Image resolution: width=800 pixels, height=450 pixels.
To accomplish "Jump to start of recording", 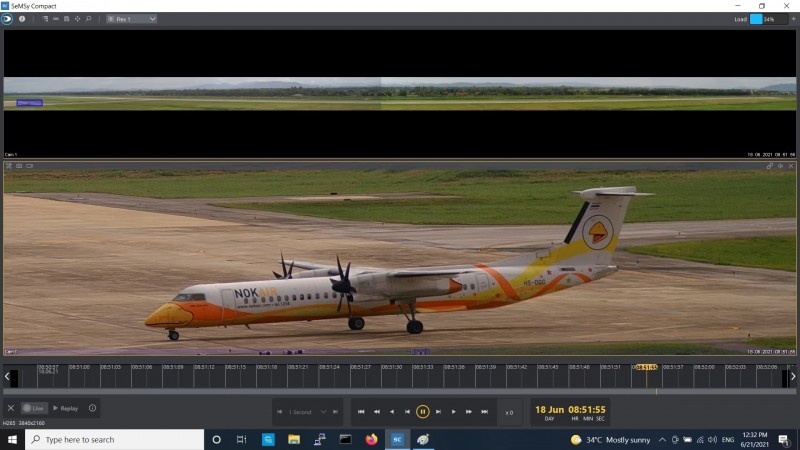I will [x=361, y=412].
